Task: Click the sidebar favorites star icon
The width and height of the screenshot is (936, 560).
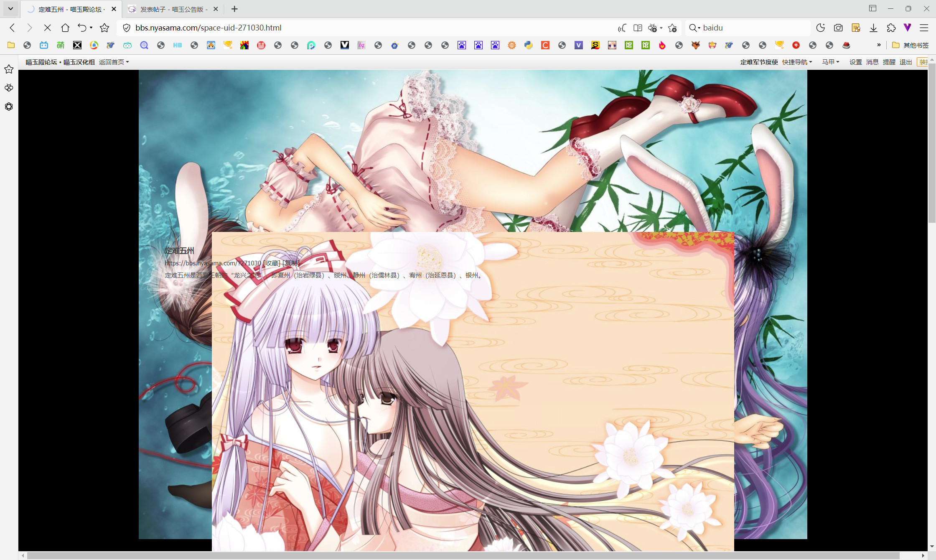Action: pos(9,69)
